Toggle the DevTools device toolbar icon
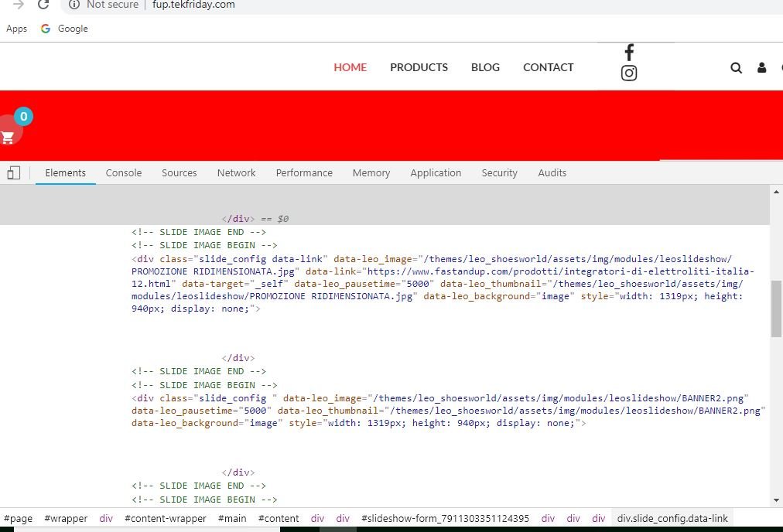This screenshot has height=532, width=783. pyautogui.click(x=13, y=173)
